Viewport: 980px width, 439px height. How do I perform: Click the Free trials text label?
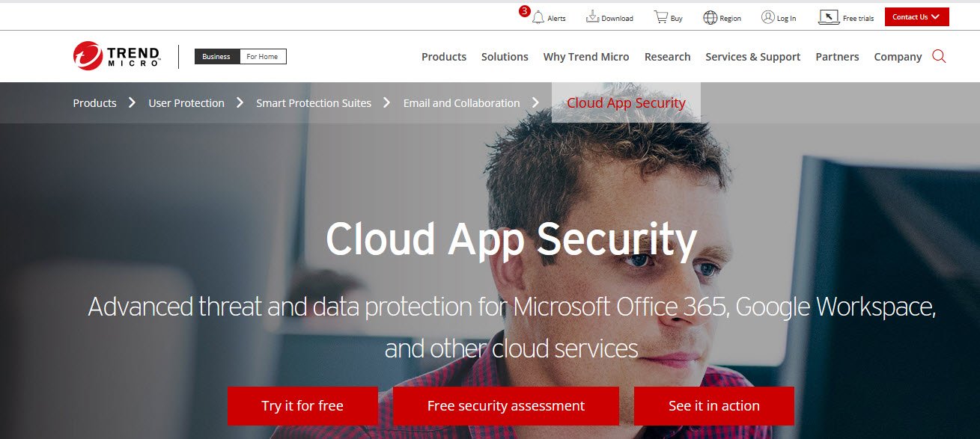[x=858, y=19]
